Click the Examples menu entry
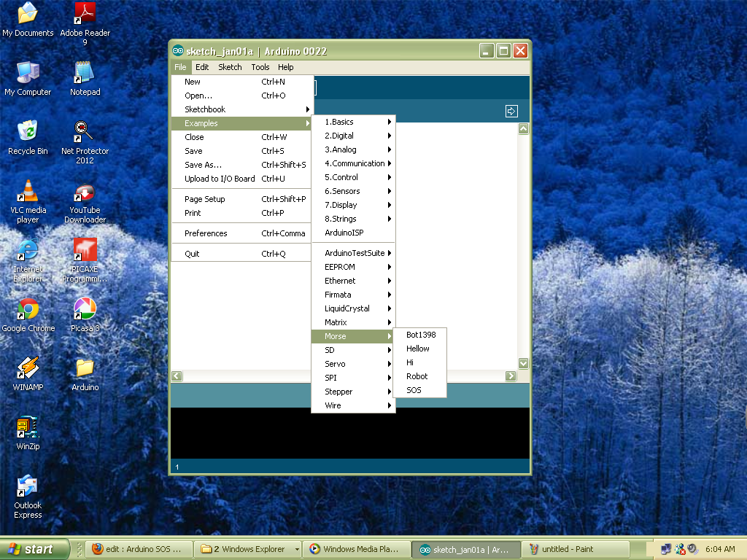Screen dimensions: 747x560 [242, 123]
